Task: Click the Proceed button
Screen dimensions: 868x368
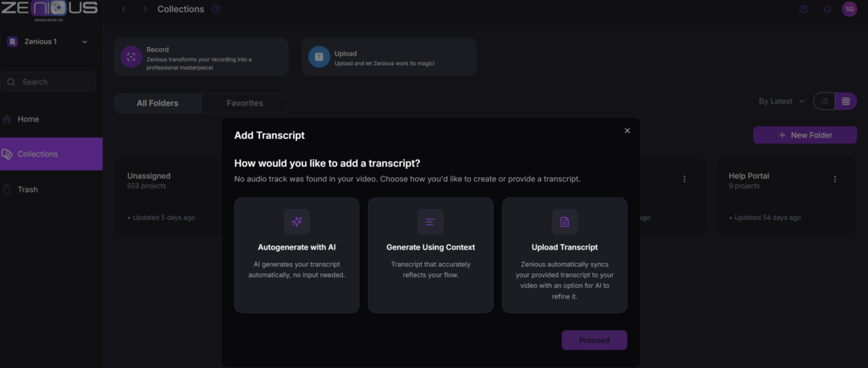Action: point(595,341)
